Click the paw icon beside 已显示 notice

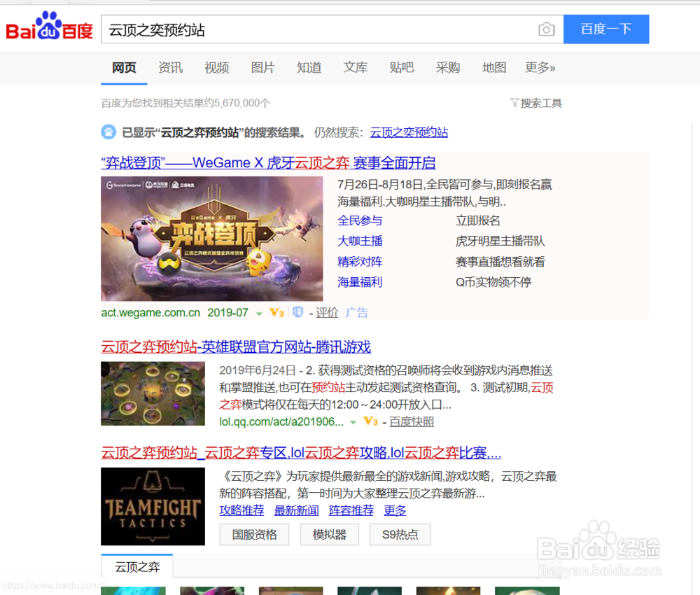pos(108,132)
